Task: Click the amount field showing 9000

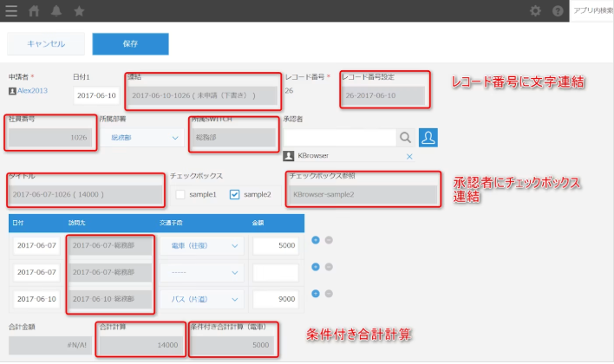Action: click(x=276, y=299)
